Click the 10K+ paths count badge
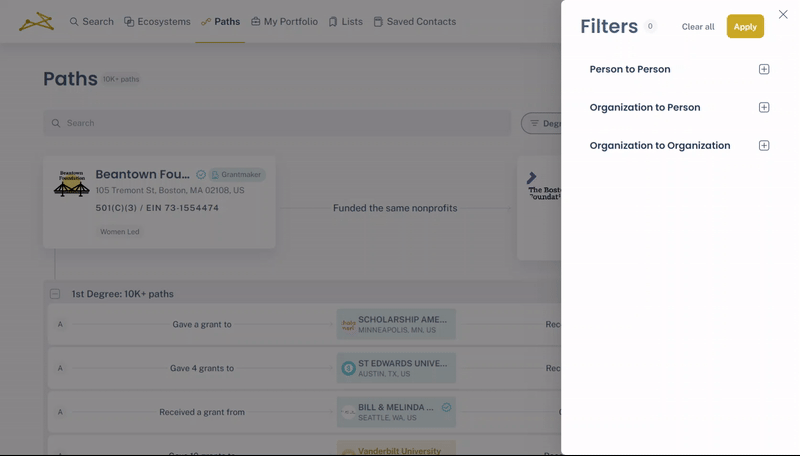Viewport: 800px width, 456px height. (121, 79)
